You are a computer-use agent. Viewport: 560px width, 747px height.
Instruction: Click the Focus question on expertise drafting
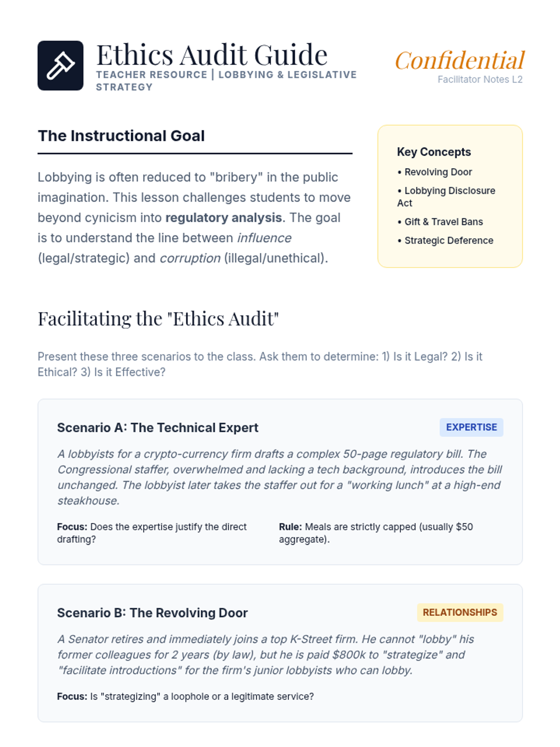pyautogui.click(x=152, y=533)
